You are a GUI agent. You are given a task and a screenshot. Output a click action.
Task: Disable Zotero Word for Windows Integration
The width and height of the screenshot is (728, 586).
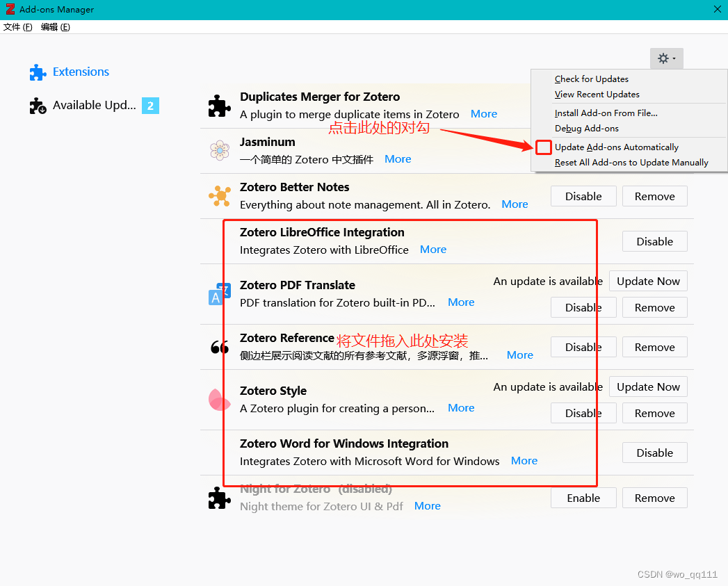tap(654, 453)
